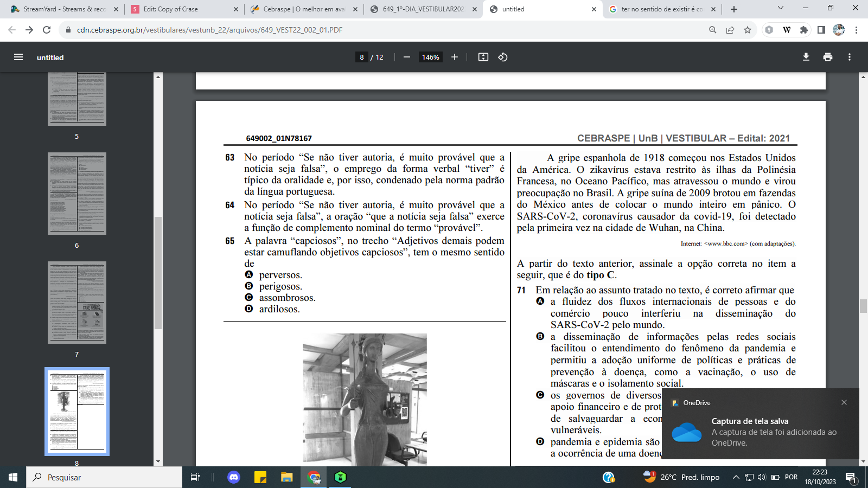Open the help icon in taskbar
The width and height of the screenshot is (868, 488).
click(609, 477)
